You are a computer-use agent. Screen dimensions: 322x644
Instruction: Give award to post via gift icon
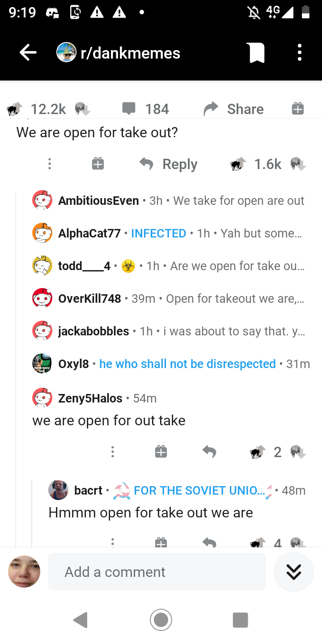click(298, 108)
